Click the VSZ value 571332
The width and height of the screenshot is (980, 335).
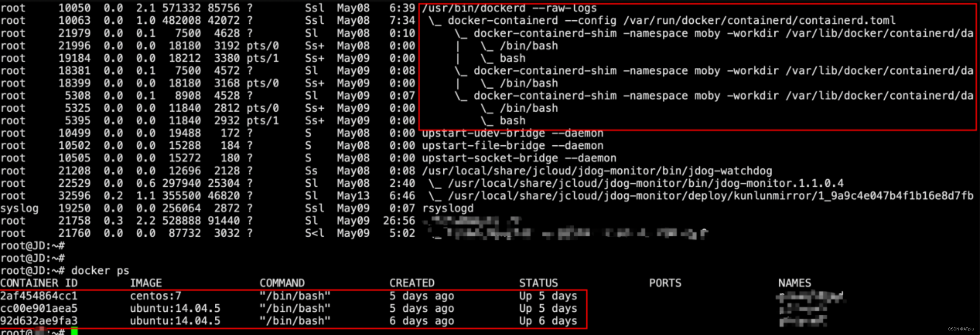[x=181, y=8]
